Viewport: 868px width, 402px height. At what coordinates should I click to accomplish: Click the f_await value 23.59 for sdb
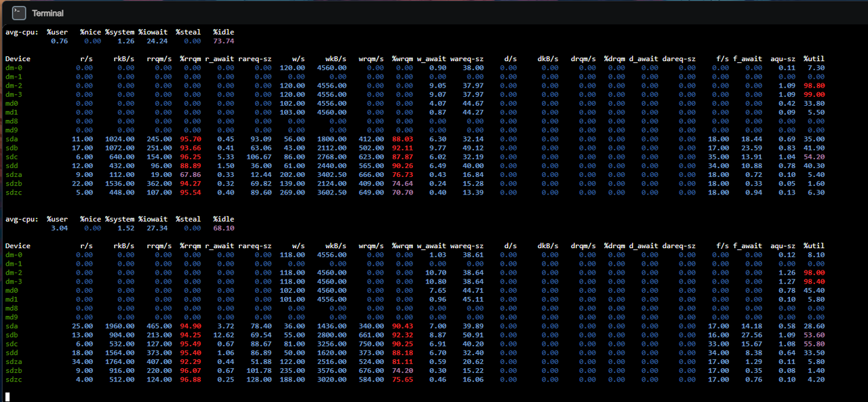pyautogui.click(x=751, y=148)
